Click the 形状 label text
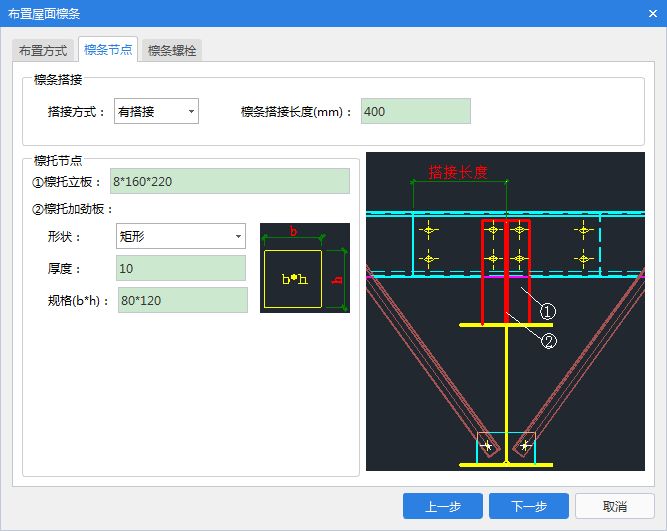 pos(63,237)
